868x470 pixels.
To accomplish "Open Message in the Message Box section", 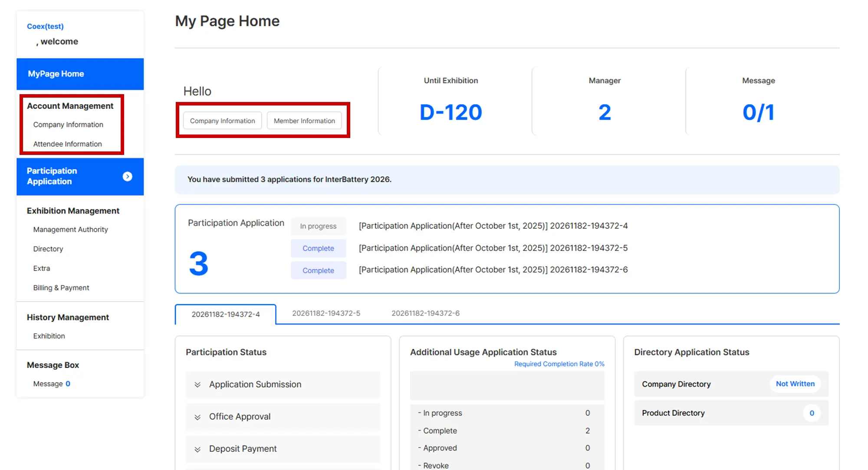I will 48,384.
